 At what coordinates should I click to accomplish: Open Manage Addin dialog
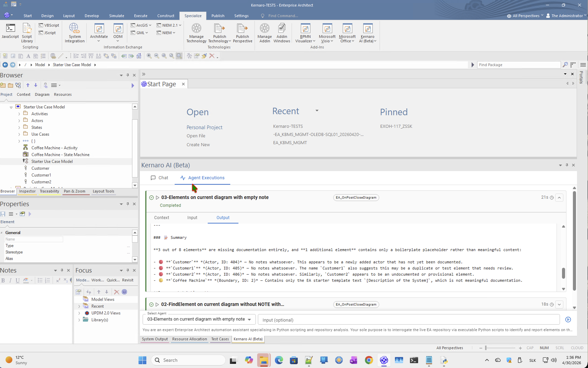(264, 33)
